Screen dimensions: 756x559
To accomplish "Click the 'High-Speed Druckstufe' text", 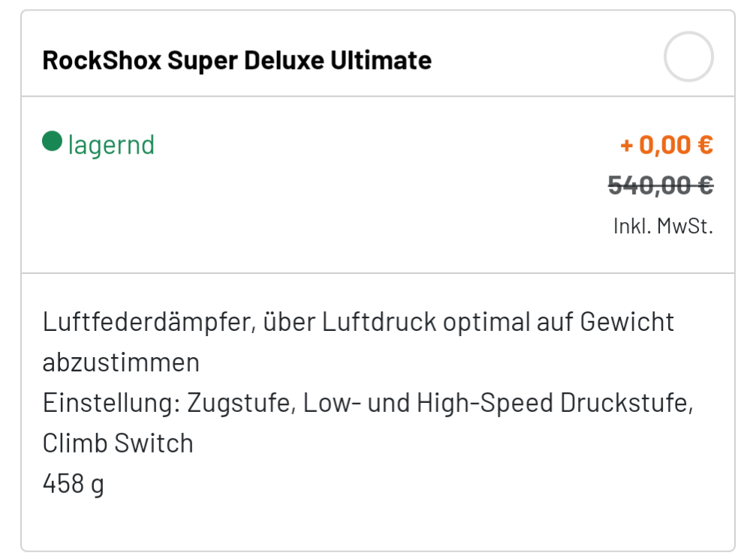I will (554, 403).
